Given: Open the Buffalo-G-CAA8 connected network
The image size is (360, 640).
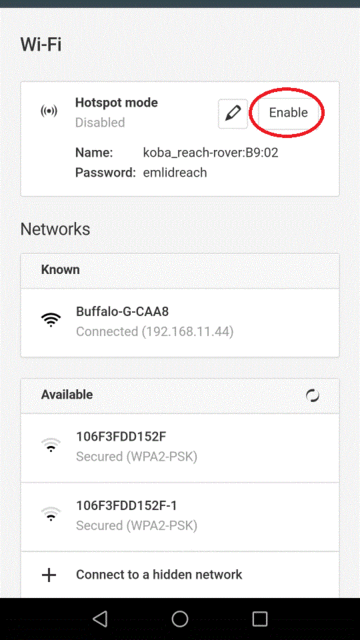Looking at the screenshot, I should (x=180, y=322).
